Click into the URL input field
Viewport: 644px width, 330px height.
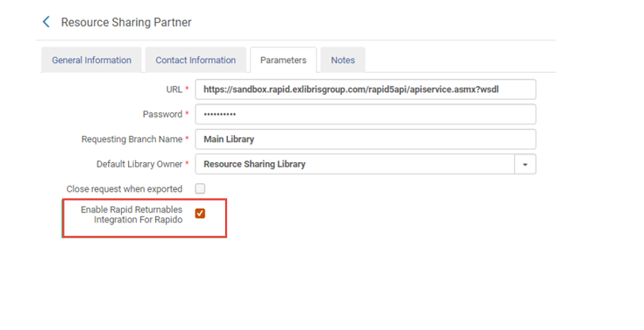point(365,89)
